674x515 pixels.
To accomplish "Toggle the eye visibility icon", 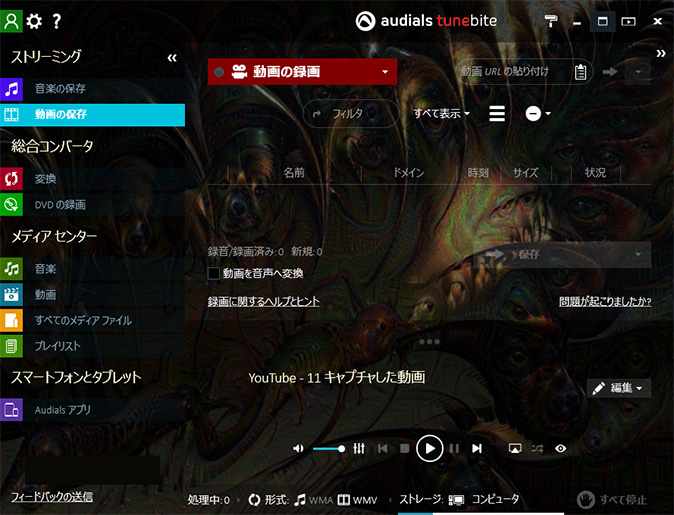I will tap(561, 449).
